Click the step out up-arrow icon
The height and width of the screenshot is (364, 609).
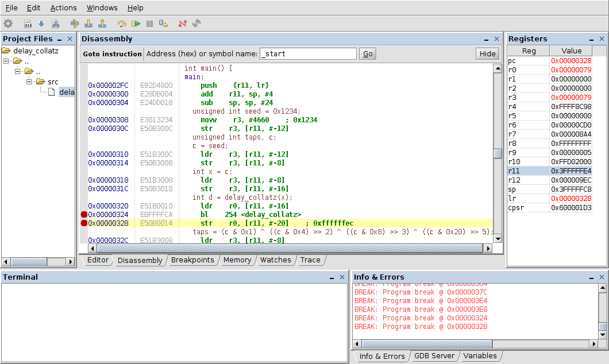pyautogui.click(x=102, y=24)
